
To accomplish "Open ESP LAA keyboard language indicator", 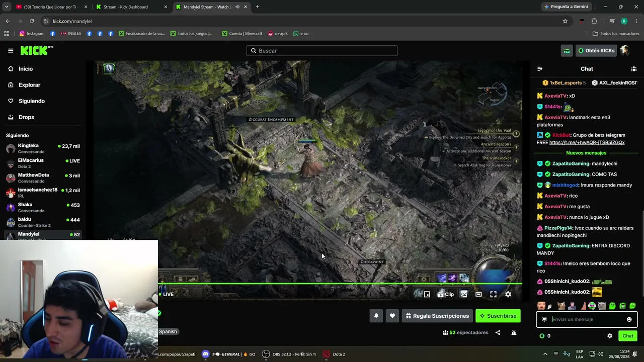I will coord(580,354).
